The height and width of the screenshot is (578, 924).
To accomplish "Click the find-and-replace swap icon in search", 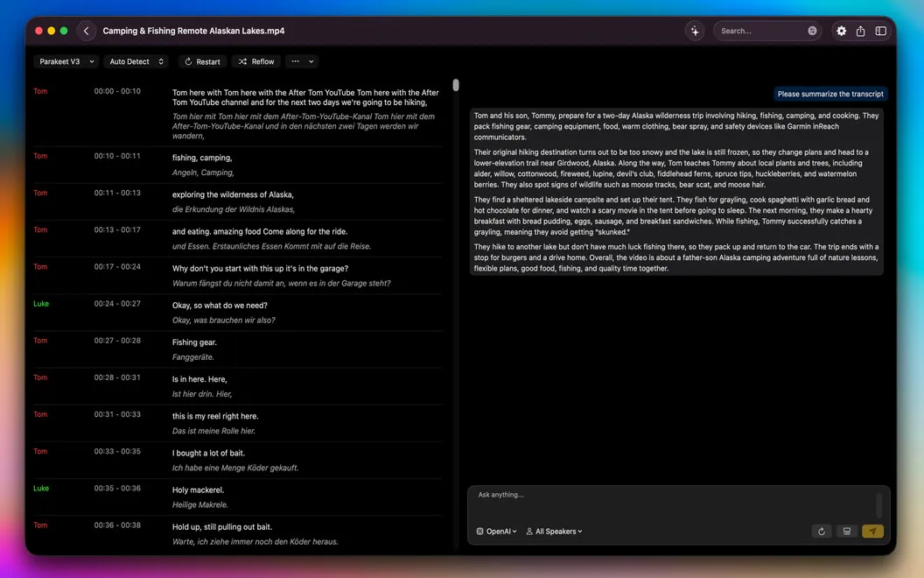I will click(x=812, y=31).
